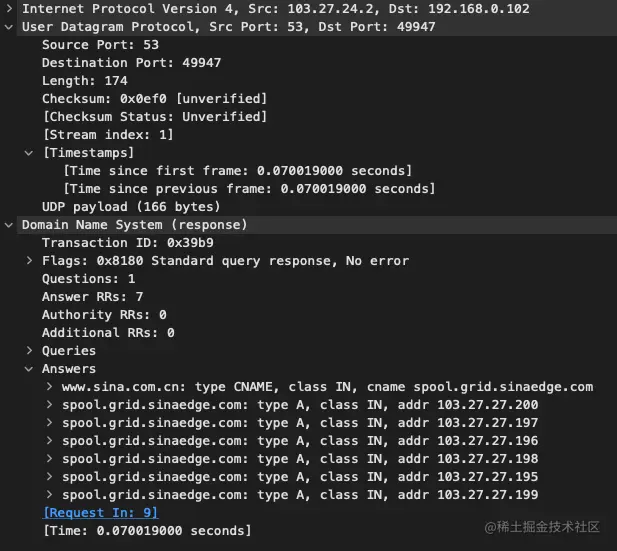Select answer row with addr 103.27.27.196
Screen dimensions: 617x551
[300, 441]
